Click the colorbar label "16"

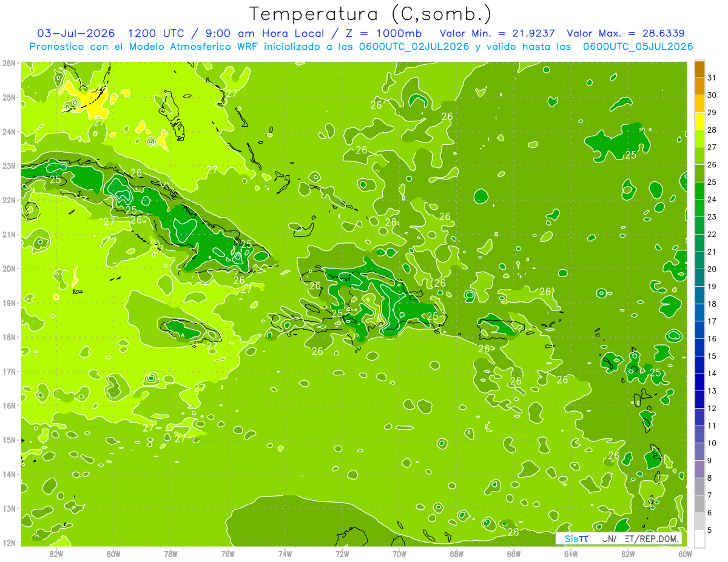click(x=712, y=339)
